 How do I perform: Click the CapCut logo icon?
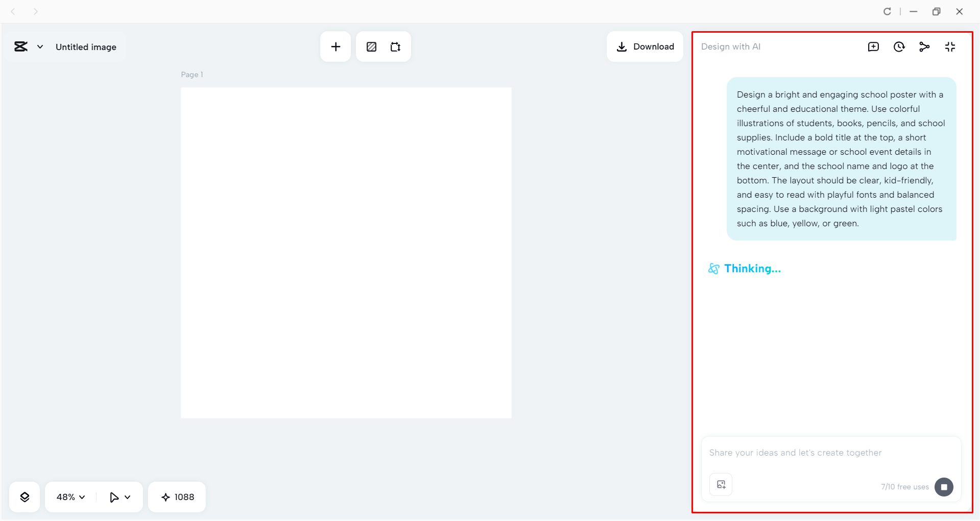click(x=21, y=47)
